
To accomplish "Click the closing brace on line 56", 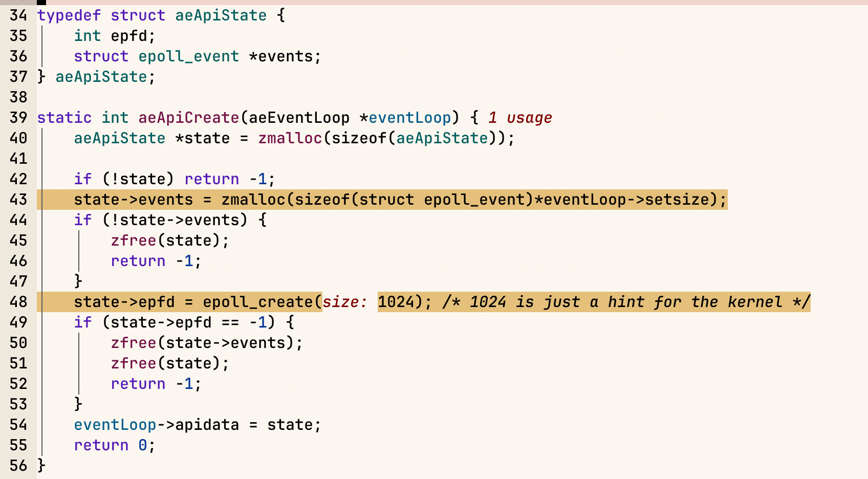I will 41,466.
